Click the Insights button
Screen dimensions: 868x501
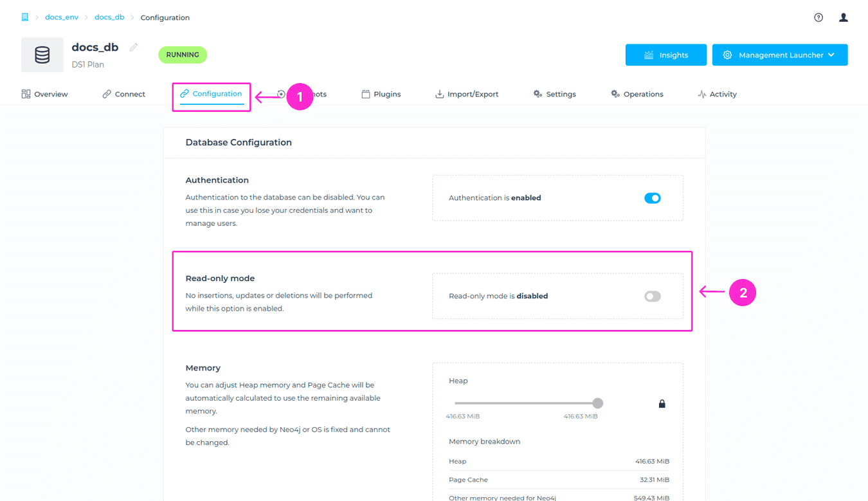coord(666,55)
